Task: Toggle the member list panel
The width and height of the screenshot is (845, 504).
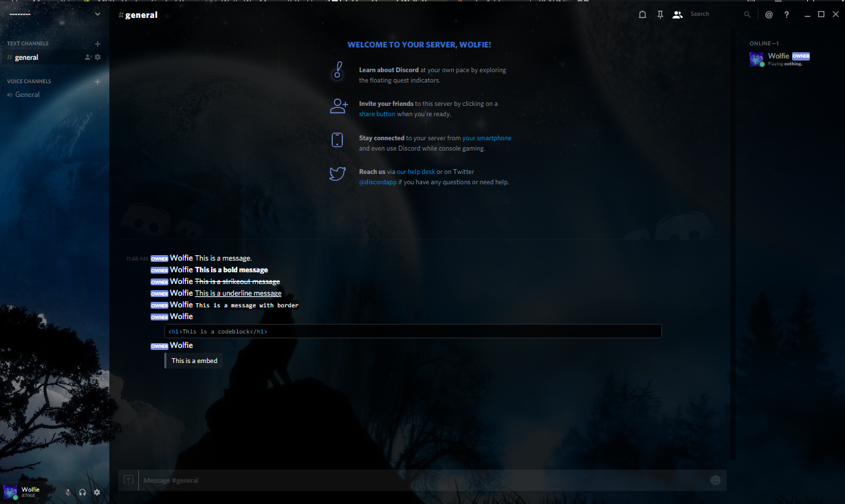Action: [x=677, y=14]
